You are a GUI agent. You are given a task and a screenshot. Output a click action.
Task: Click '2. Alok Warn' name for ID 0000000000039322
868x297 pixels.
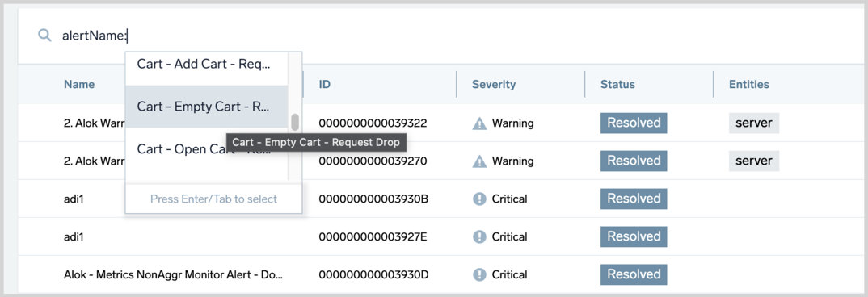pyautogui.click(x=94, y=123)
